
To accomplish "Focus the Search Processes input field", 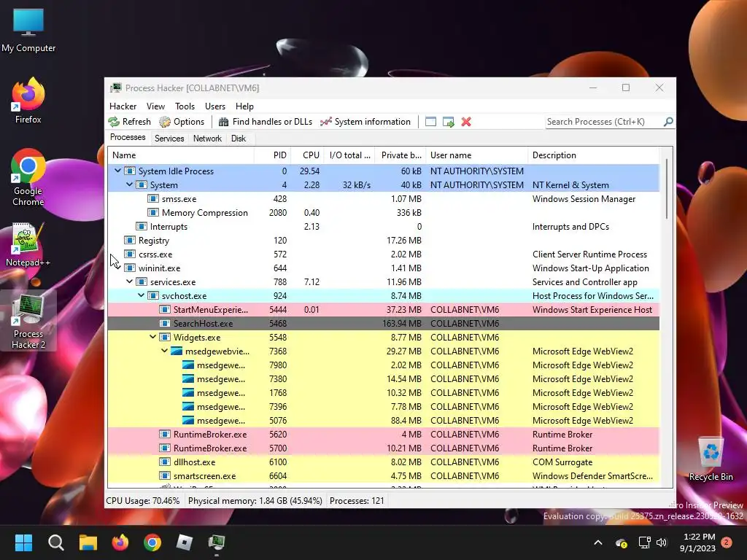I will [x=603, y=122].
